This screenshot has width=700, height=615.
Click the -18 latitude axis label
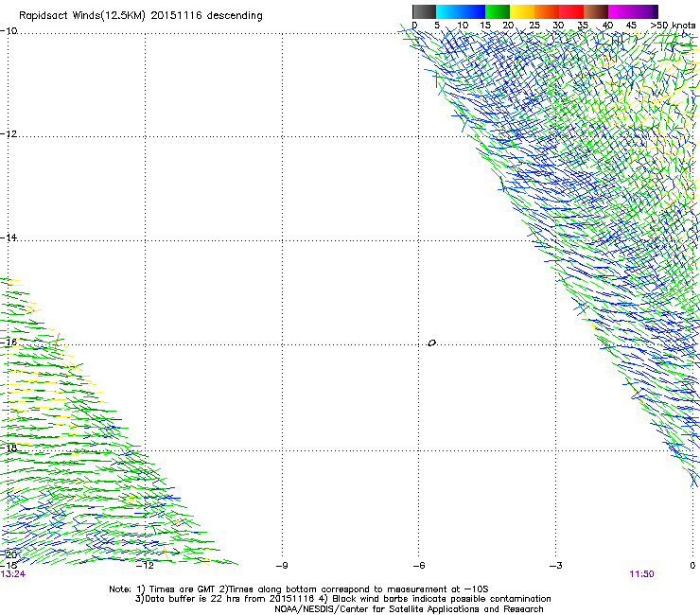[x=9, y=448]
